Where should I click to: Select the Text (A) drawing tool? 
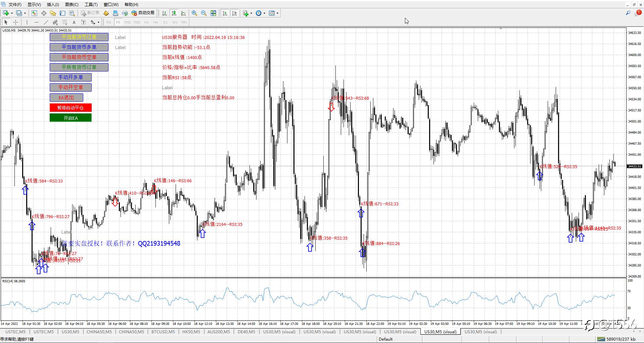[x=74, y=22]
